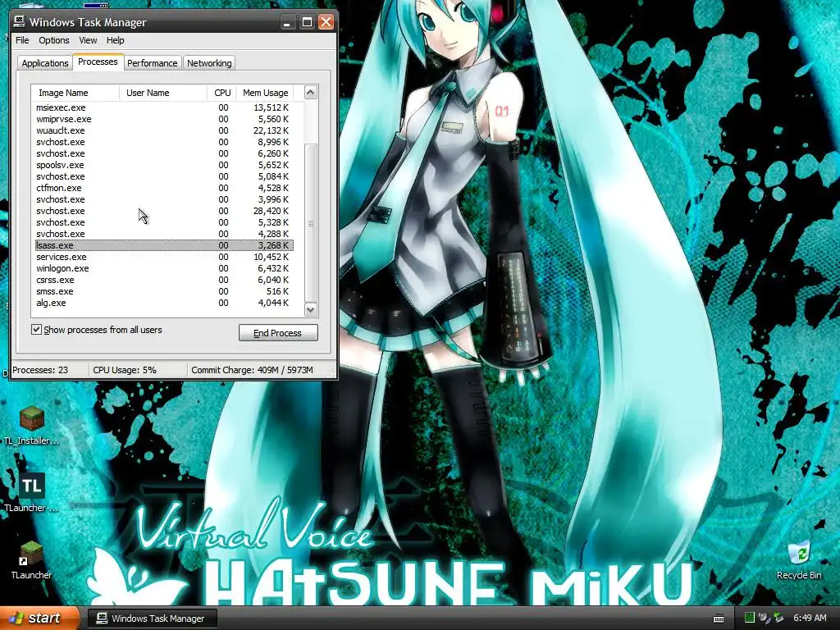The image size is (840, 630).
Task: Click the 5,328 K memory value
Action: coord(273,222)
